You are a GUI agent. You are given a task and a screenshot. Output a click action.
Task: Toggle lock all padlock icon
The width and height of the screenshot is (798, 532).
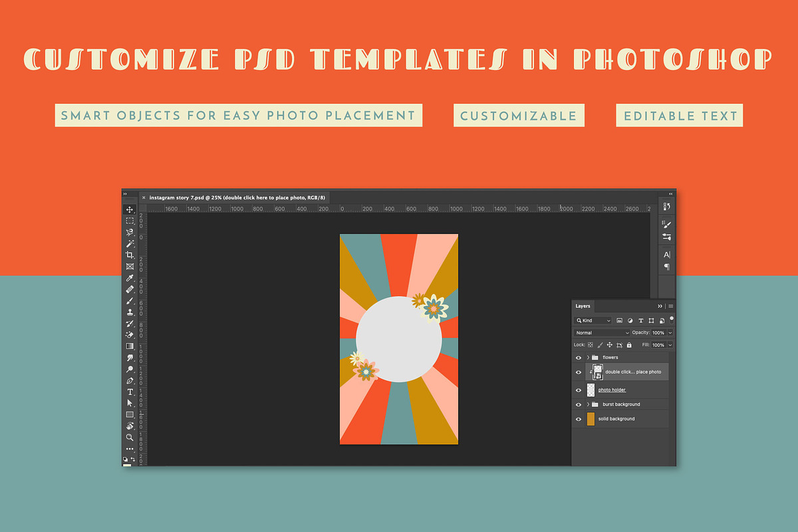[629, 345]
